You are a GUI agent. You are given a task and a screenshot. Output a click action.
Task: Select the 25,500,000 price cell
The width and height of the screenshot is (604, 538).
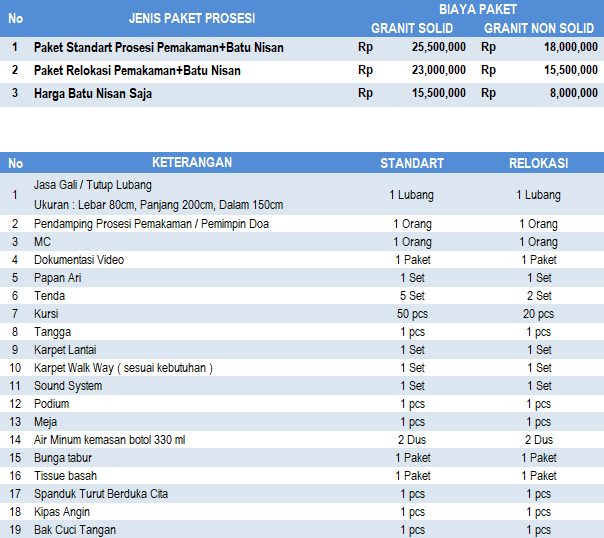coord(438,47)
